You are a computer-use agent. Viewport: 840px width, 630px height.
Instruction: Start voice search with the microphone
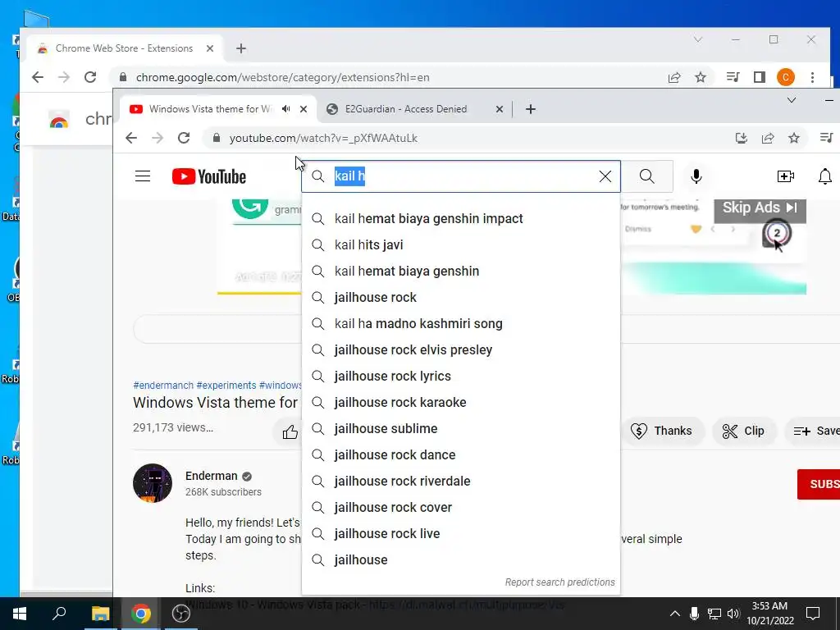pyautogui.click(x=696, y=176)
